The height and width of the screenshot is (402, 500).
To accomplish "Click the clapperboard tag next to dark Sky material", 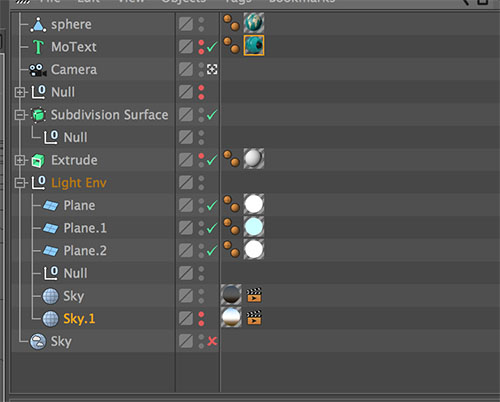I will 254,295.
